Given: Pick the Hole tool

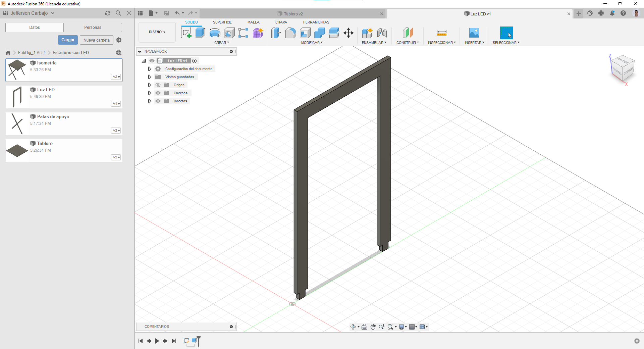Looking at the screenshot, I should (229, 33).
